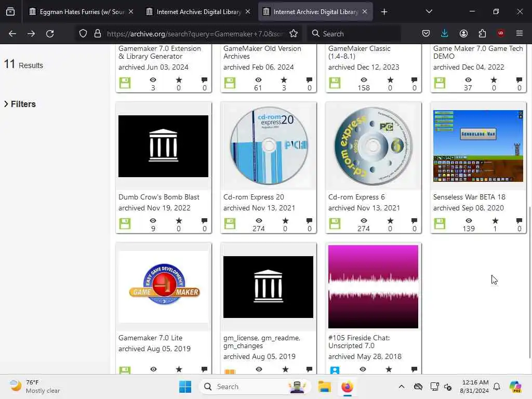Click the page vertical scrollbar thumb

coord(529,282)
